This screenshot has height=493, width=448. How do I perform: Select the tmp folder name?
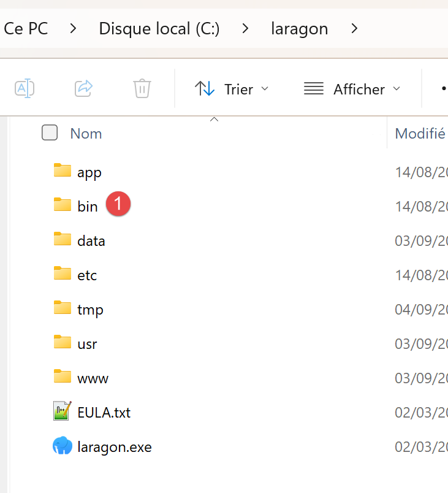(x=91, y=310)
